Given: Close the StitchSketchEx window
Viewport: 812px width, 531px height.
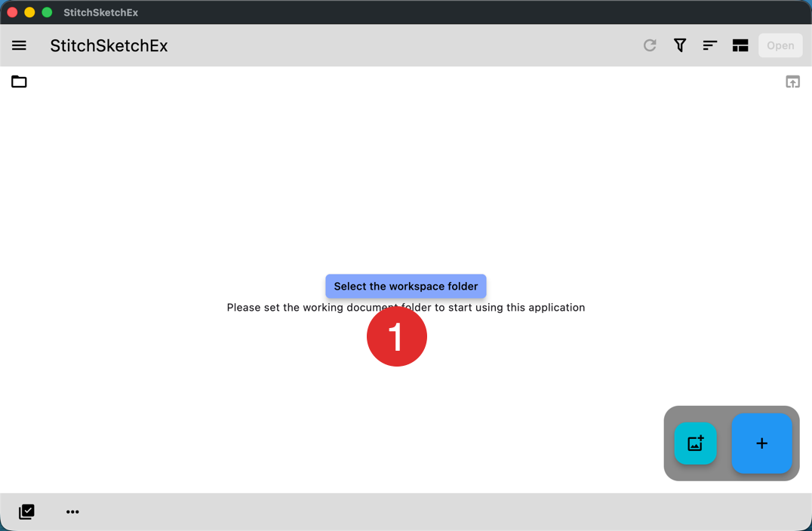Looking at the screenshot, I should click(12, 12).
